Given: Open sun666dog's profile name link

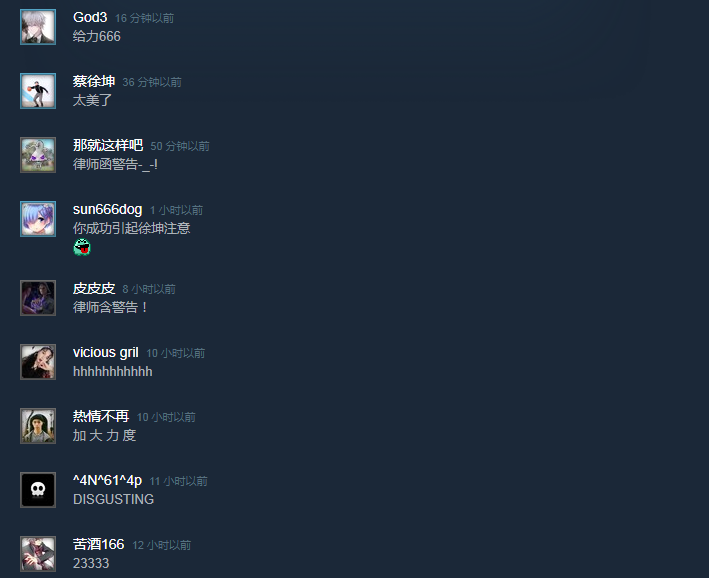Looking at the screenshot, I should [x=108, y=209].
